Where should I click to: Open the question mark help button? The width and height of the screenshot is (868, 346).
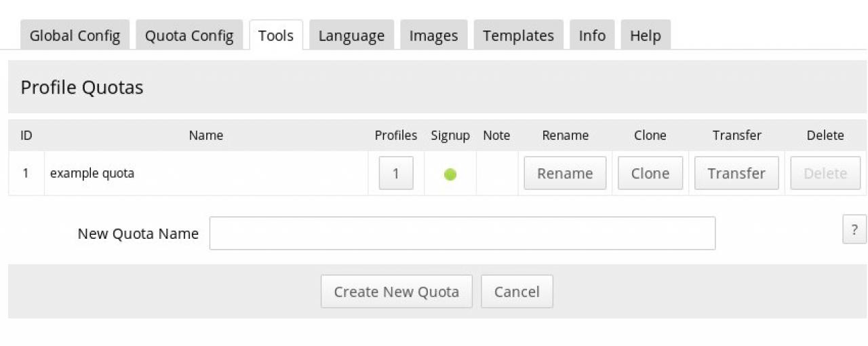pos(854,229)
